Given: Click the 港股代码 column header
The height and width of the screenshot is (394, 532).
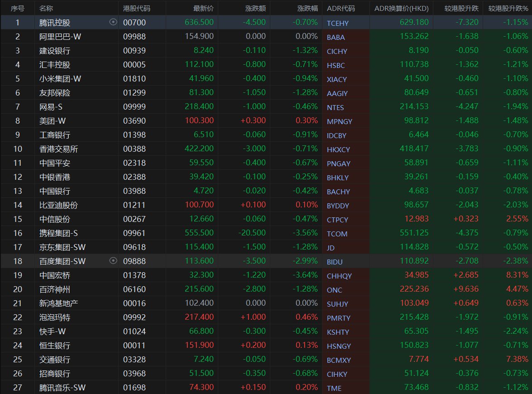Looking at the screenshot, I should [x=137, y=9].
